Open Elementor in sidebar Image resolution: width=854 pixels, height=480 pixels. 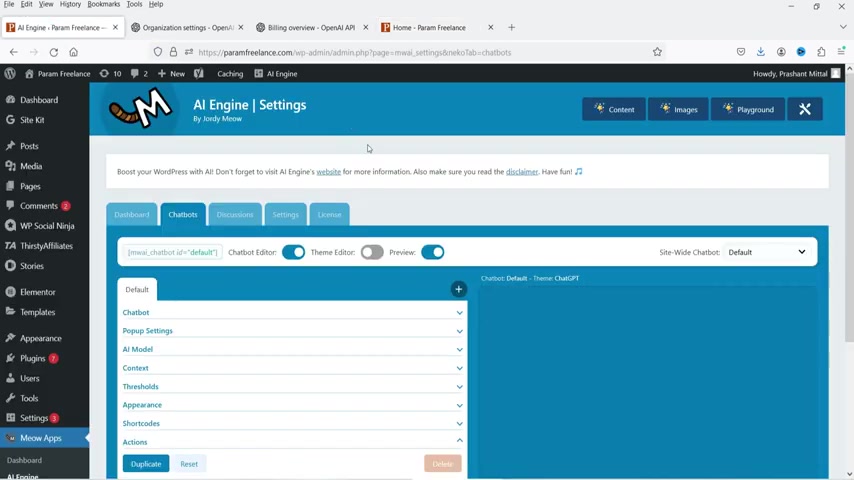click(x=38, y=292)
